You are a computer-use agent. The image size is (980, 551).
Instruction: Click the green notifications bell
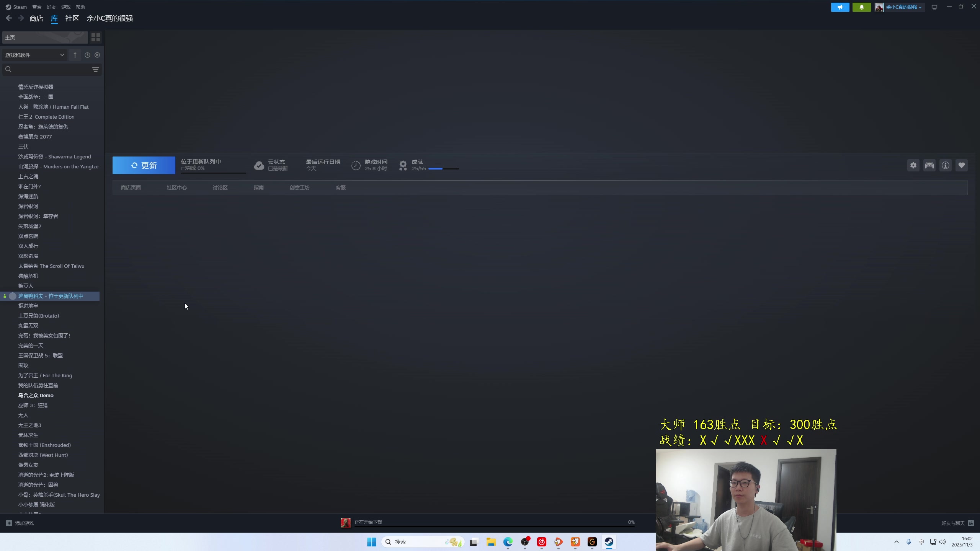pyautogui.click(x=861, y=7)
